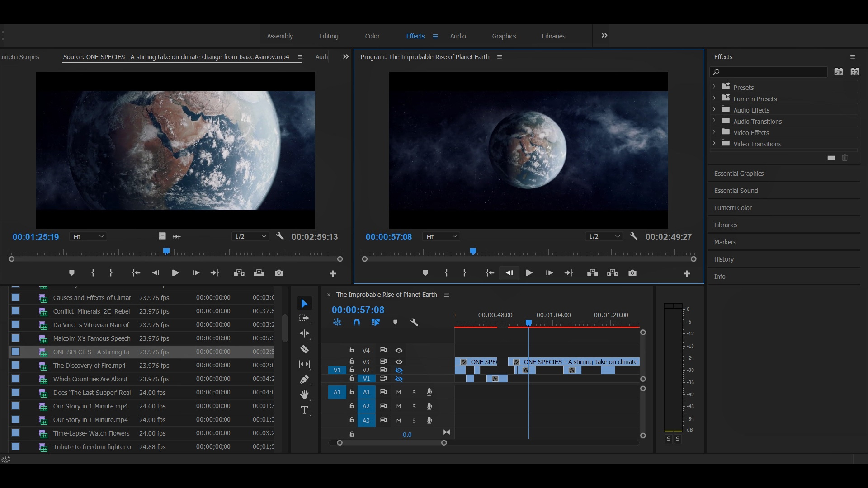Select the Ripple Edit tool
The image size is (868, 488).
point(304,333)
